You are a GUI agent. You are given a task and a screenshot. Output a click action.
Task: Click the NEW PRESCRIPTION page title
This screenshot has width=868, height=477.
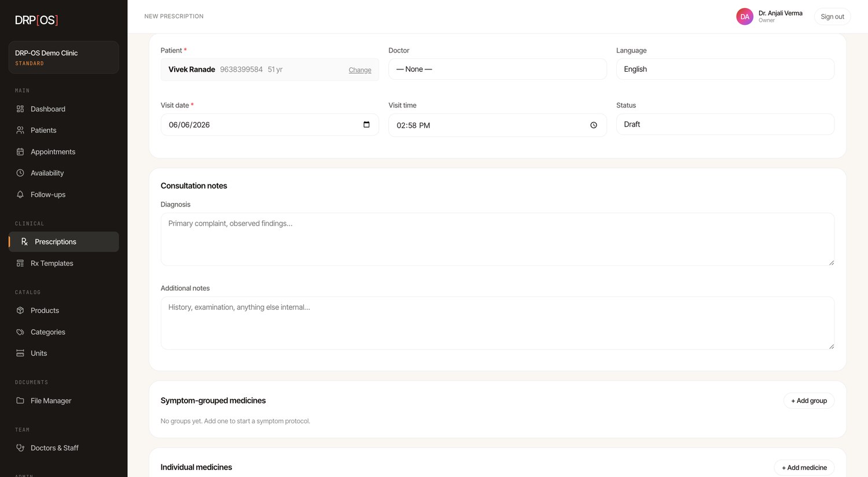point(174,16)
